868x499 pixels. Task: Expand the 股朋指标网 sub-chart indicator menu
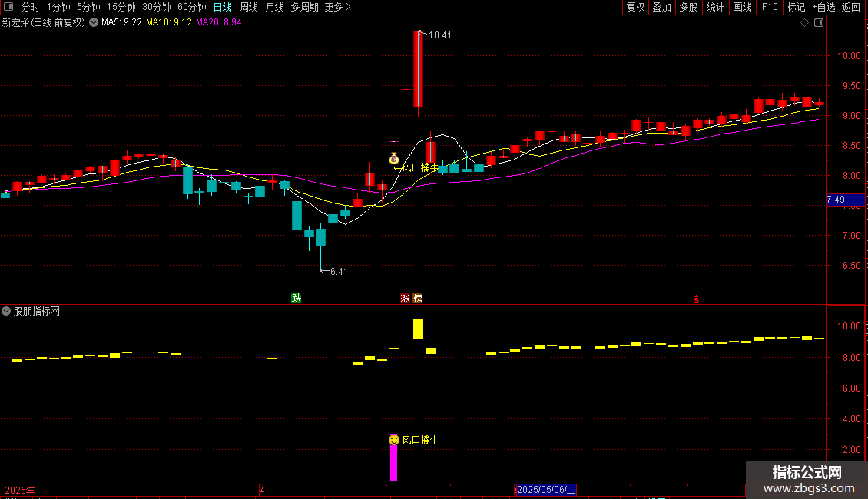[x=6, y=311]
